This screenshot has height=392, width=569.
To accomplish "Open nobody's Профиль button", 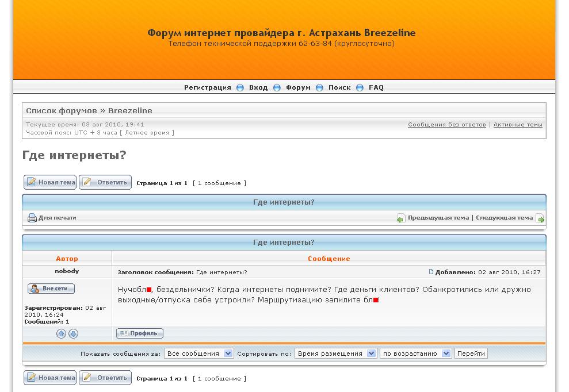I will pyautogui.click(x=140, y=333).
